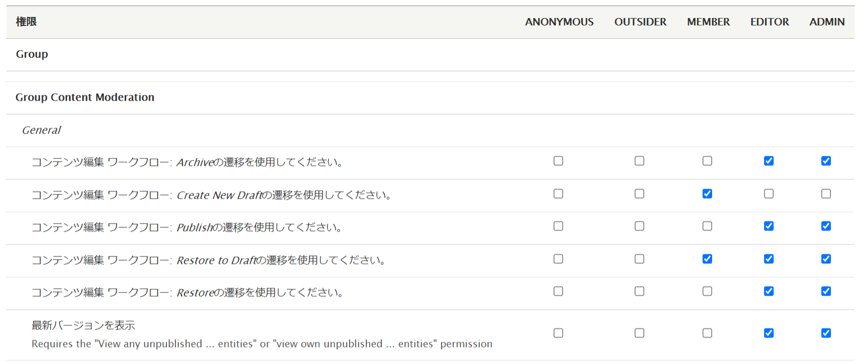Uncheck Archive transition for Admin role
The image size is (868, 364).
pyautogui.click(x=826, y=161)
